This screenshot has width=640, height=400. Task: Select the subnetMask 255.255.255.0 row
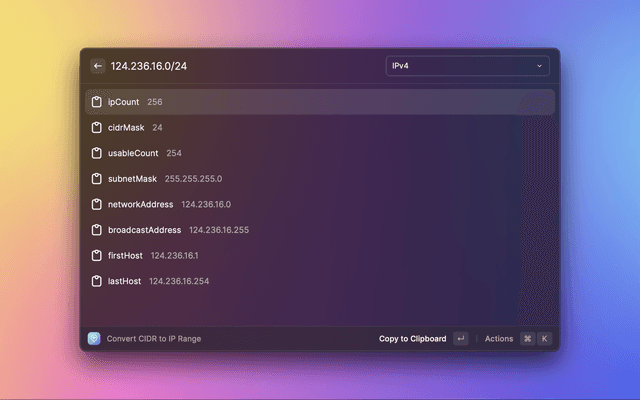[x=320, y=179]
